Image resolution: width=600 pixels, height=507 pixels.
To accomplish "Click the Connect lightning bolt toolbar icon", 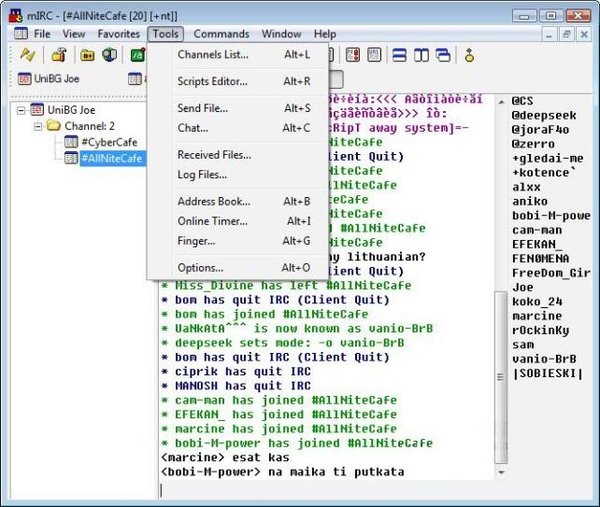I will pyautogui.click(x=27, y=55).
